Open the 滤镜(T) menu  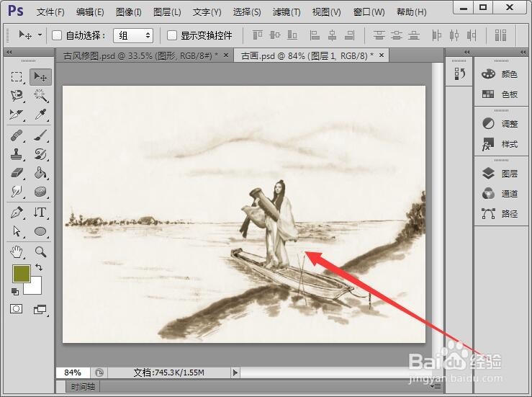(x=287, y=12)
